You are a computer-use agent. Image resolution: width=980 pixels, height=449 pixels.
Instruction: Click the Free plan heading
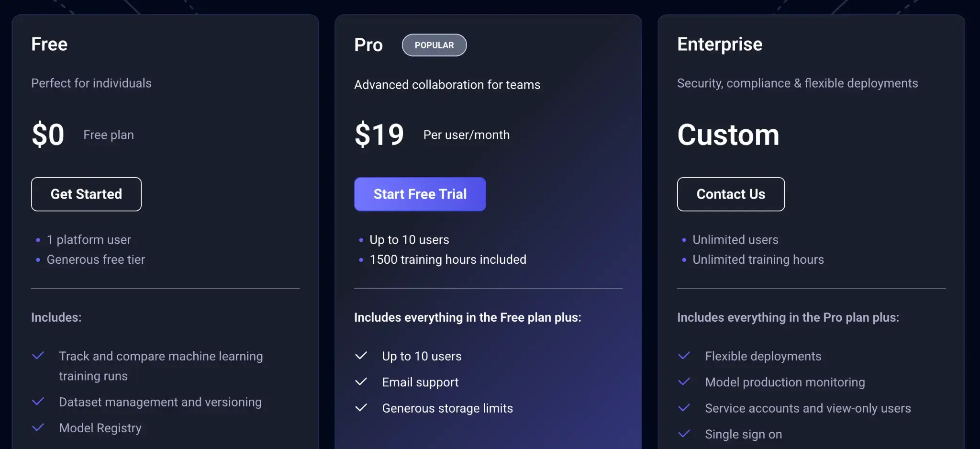tap(49, 44)
